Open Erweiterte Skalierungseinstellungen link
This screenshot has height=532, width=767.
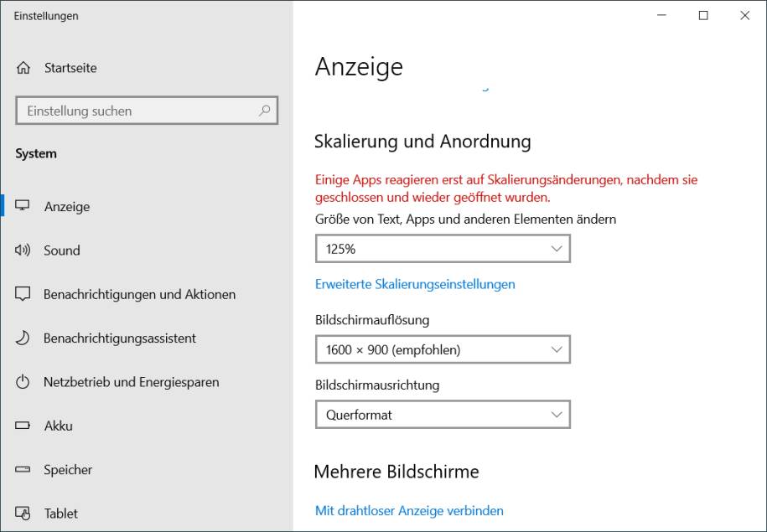(x=415, y=284)
